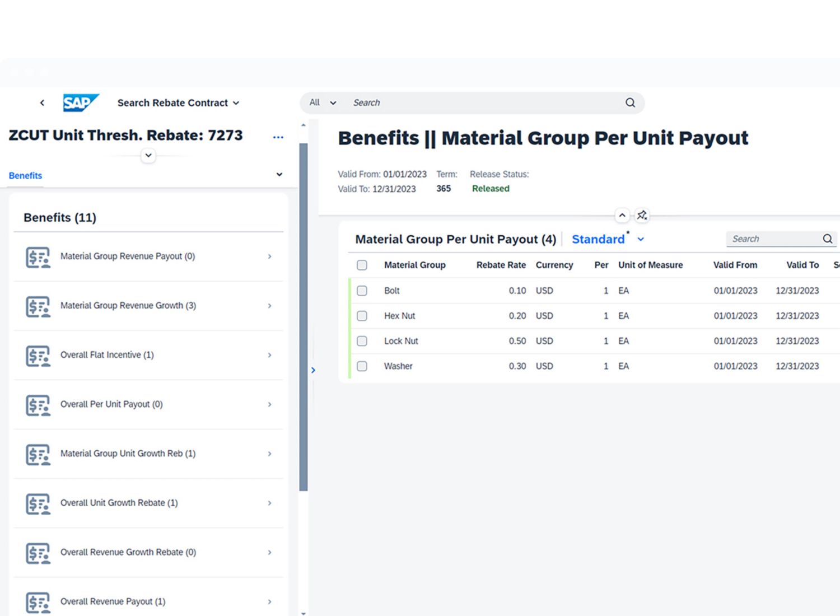Tick the Lock Nut row checkbox
840x616 pixels.
point(362,341)
